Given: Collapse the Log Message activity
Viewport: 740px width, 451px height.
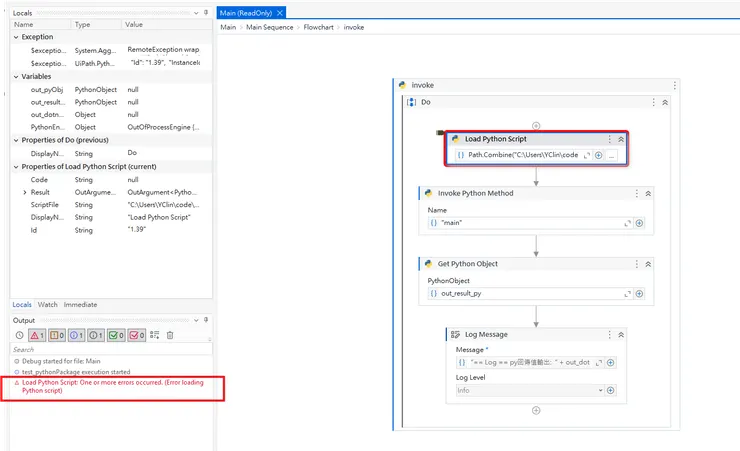Looking at the screenshot, I should click(621, 334).
